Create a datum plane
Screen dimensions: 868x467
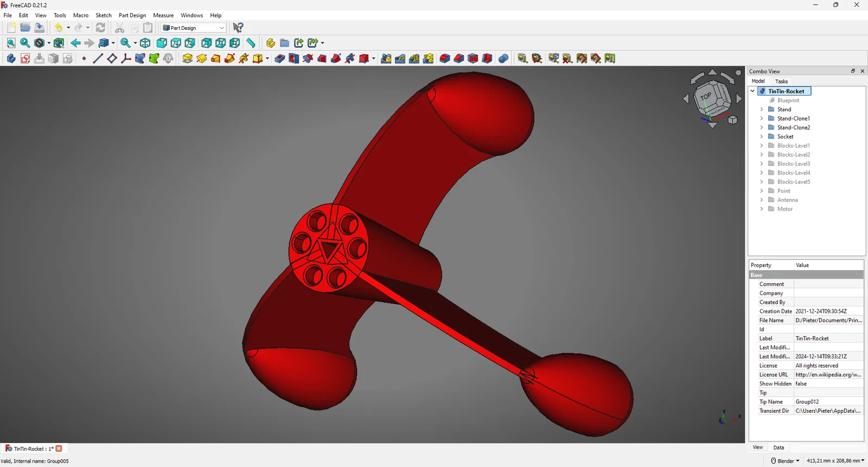coord(112,59)
